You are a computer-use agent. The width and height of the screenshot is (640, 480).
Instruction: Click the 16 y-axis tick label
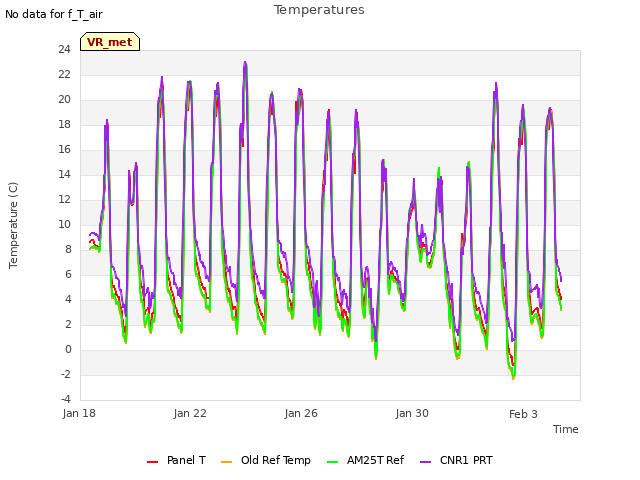point(64,149)
